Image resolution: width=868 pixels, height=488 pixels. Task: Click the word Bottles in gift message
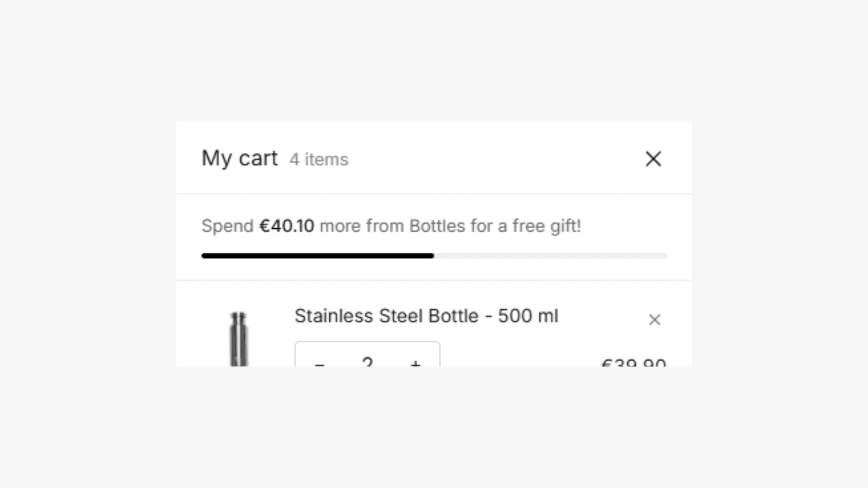(x=437, y=226)
